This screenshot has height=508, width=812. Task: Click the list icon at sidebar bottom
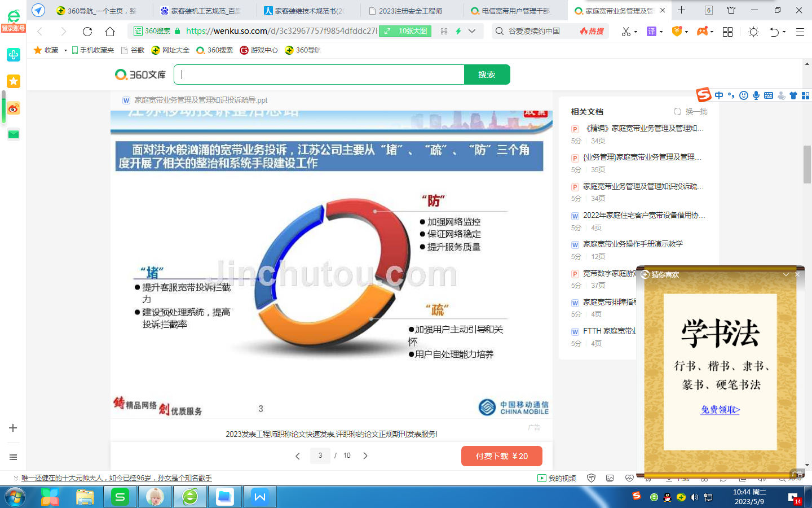[x=13, y=457]
